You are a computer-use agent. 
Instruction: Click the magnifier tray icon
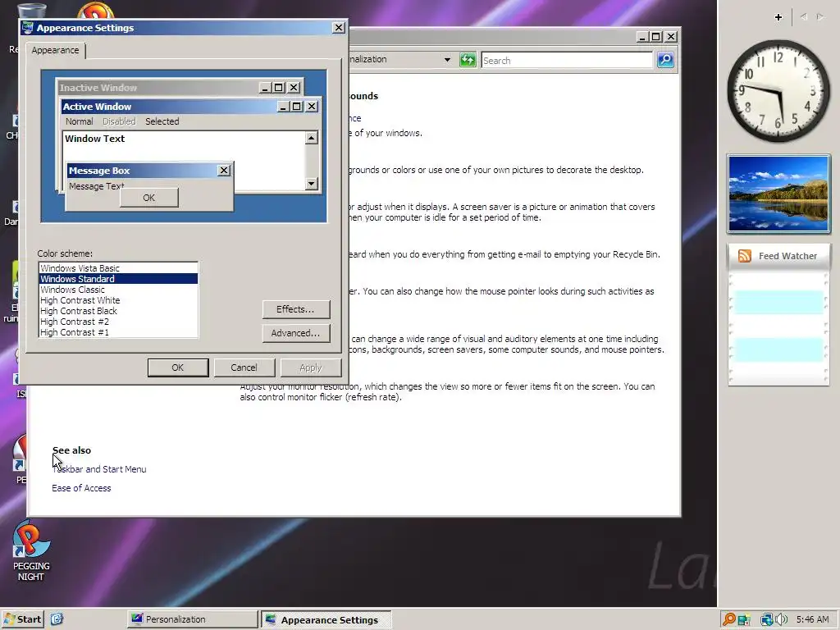click(728, 619)
